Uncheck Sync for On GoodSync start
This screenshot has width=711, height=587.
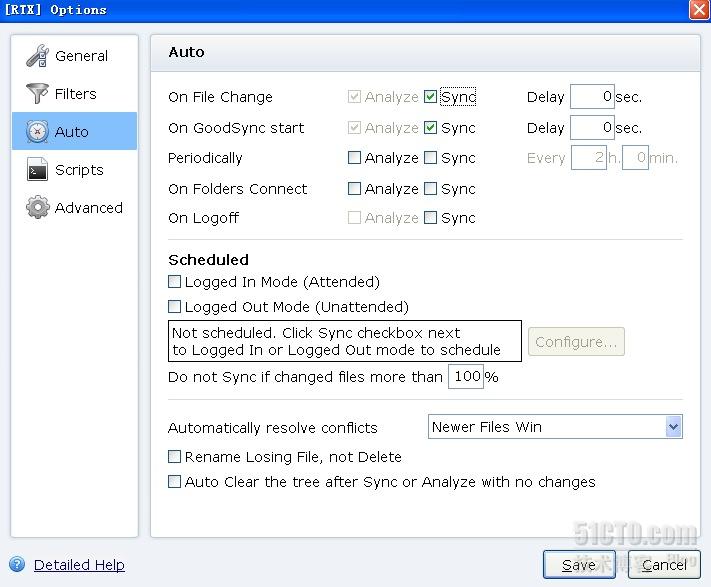430,128
